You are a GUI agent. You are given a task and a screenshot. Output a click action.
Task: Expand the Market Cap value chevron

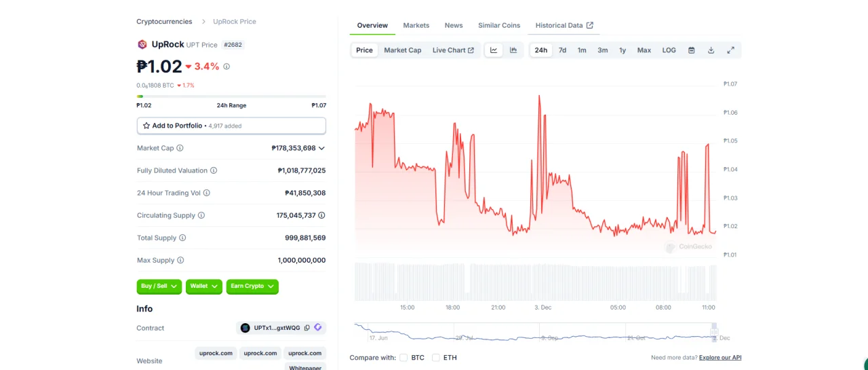click(x=321, y=148)
